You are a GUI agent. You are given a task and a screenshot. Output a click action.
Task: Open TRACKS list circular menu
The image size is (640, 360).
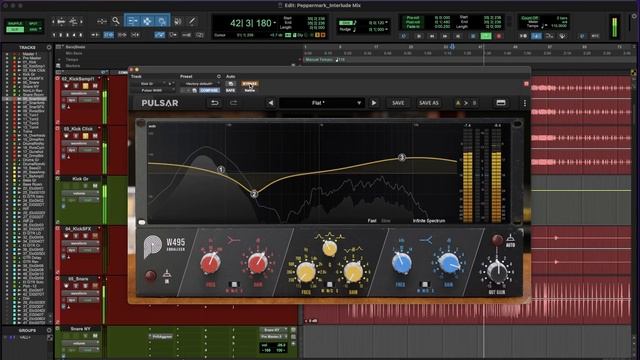pos(49,47)
